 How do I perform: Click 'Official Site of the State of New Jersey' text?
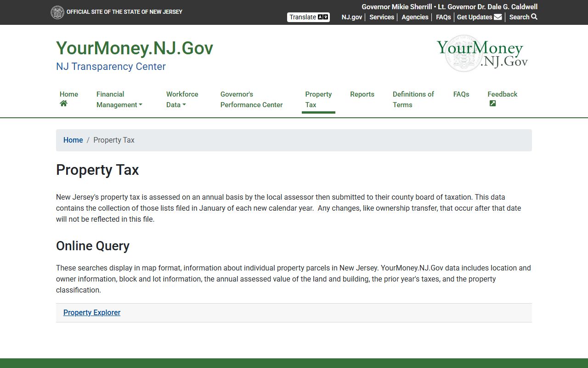pos(124,12)
